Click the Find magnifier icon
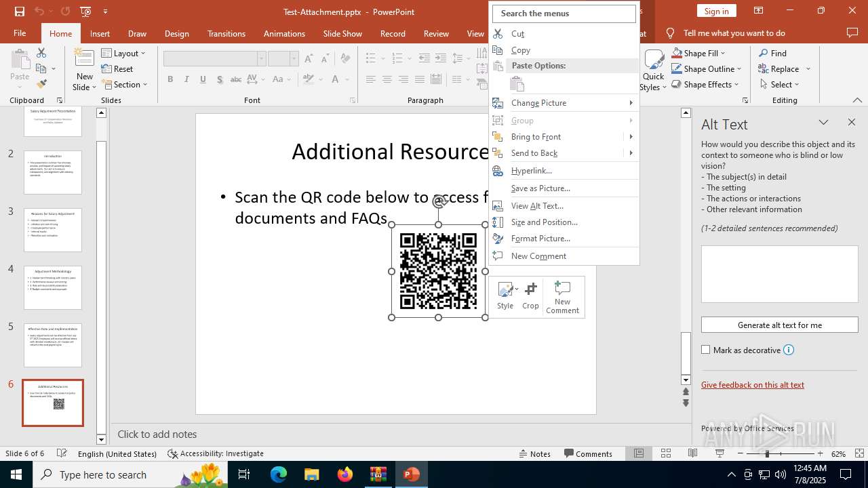The width and height of the screenshot is (868, 488). pyautogui.click(x=764, y=53)
